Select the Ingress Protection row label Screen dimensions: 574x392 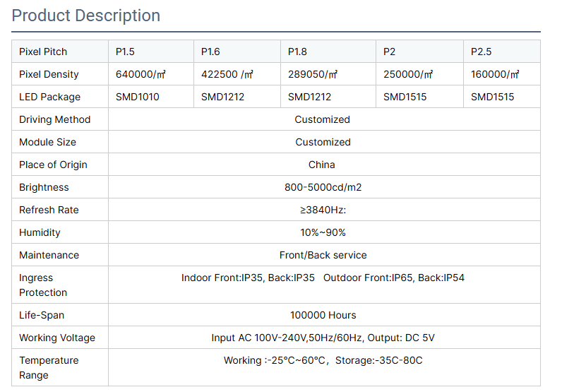pos(43,285)
